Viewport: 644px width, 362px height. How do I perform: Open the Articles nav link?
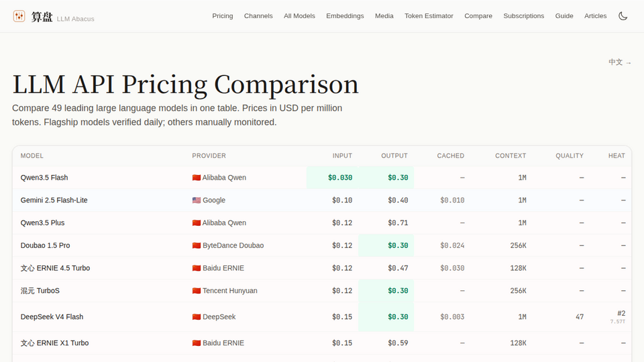pos(595,16)
